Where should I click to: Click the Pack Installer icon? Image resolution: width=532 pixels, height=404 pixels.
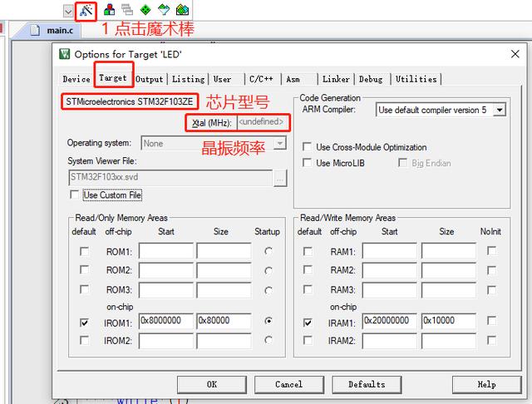click(183, 10)
